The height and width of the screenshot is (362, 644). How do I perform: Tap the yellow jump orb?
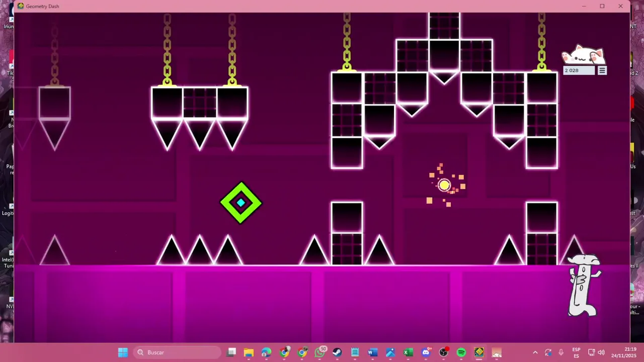tap(444, 186)
